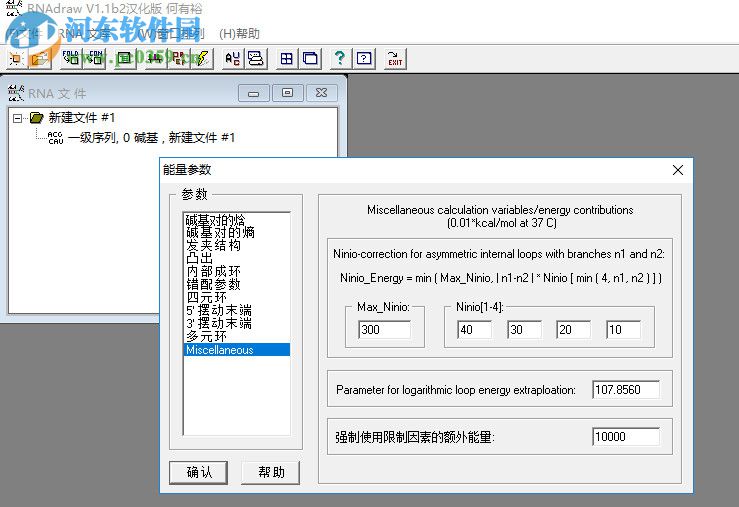Open the (H)帮助 menu
The height and width of the screenshot is (507, 739).
239,33
